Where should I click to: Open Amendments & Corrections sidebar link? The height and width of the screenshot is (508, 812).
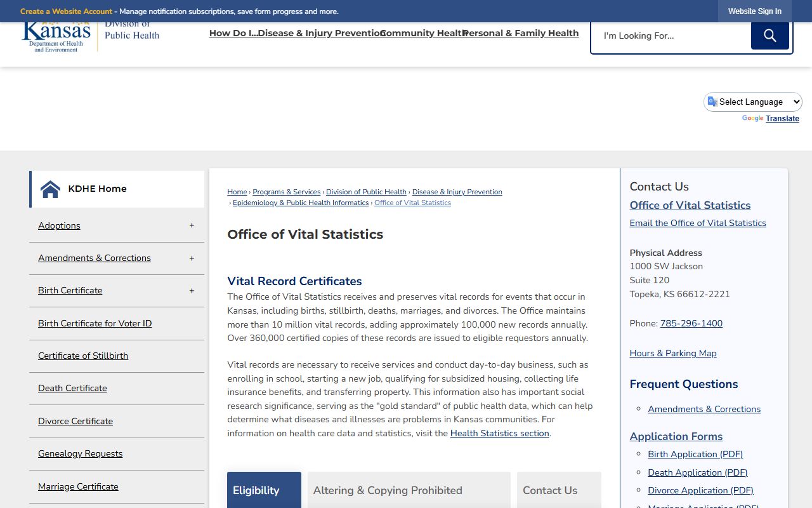95,258
